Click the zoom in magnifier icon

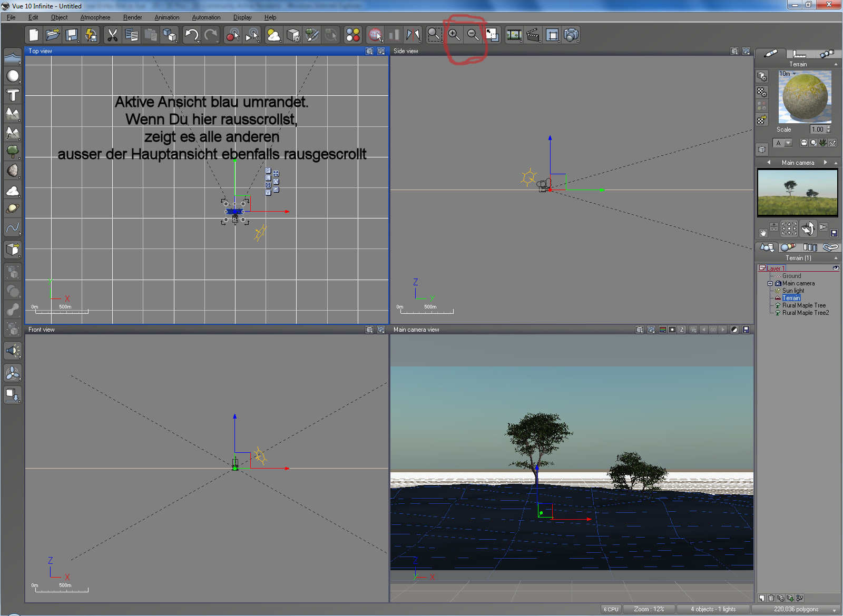pyautogui.click(x=454, y=35)
